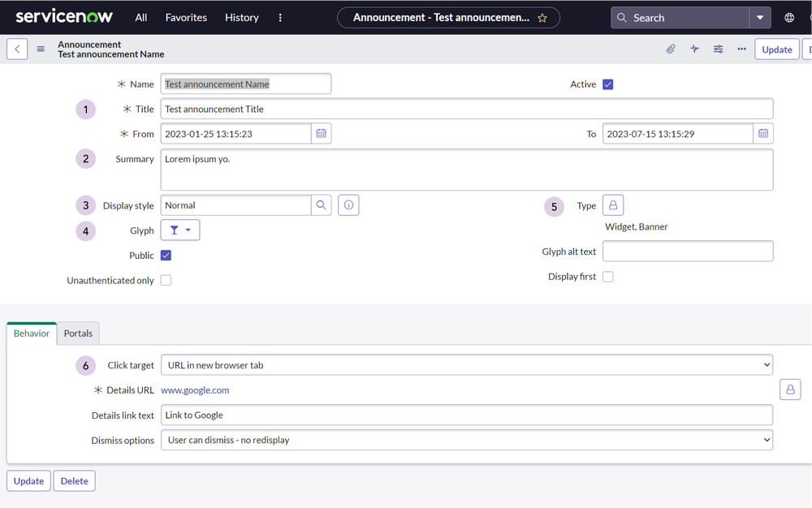
Task: Open the calendar picker for To date
Action: [x=763, y=133]
